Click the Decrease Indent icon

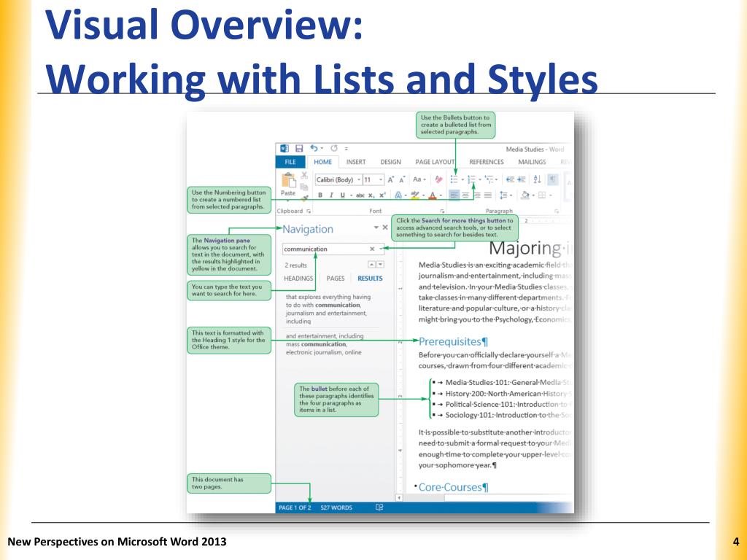coord(510,179)
